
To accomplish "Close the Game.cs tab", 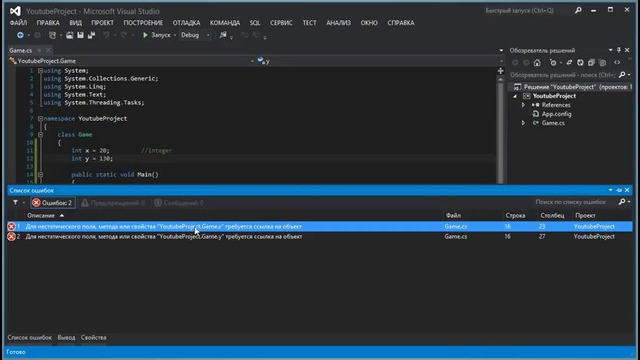I will click(48, 51).
